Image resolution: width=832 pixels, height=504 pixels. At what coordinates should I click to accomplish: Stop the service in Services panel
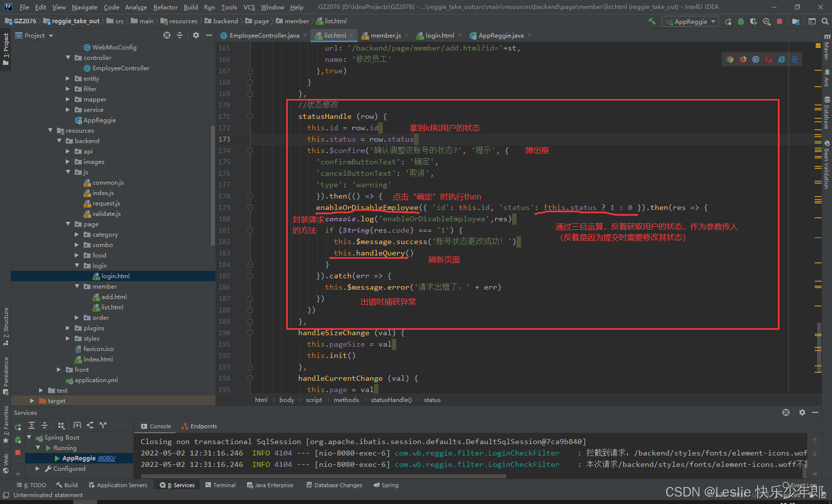tap(18, 453)
